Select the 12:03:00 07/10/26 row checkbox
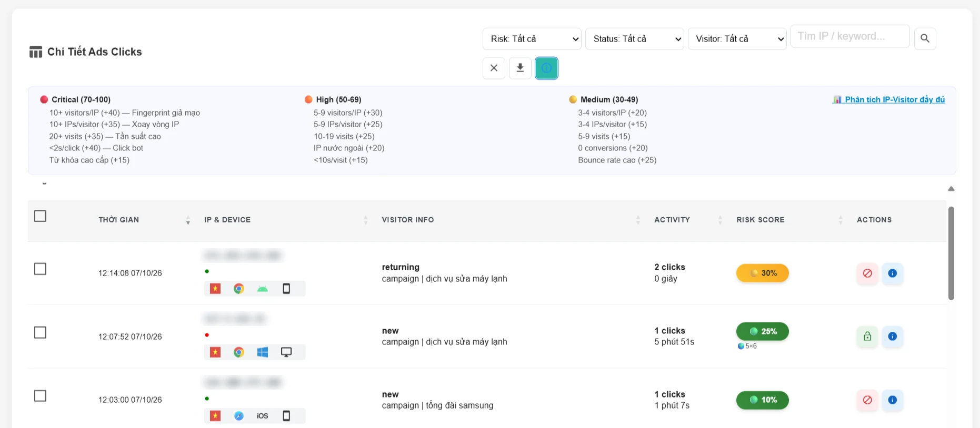The image size is (980, 428). [x=40, y=395]
